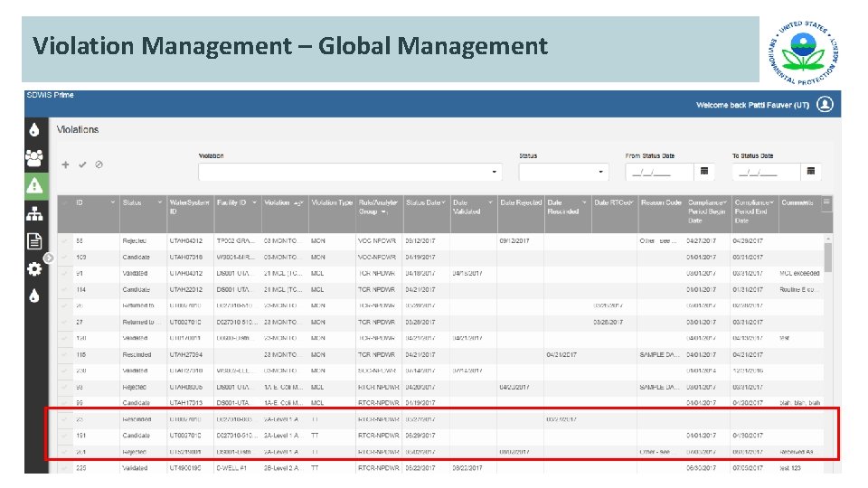Open calendar picker for From Status Date
The height and width of the screenshot is (488, 868).
pos(704,172)
